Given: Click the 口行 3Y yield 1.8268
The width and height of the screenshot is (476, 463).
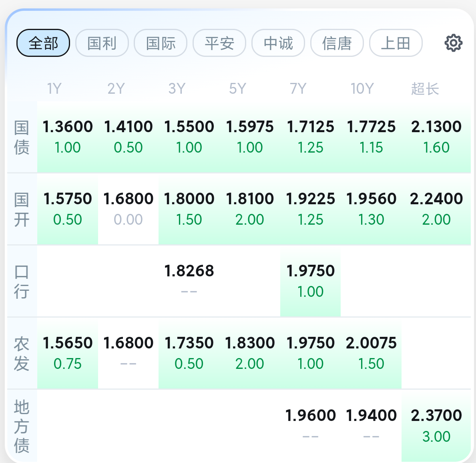Looking at the screenshot, I should tap(189, 271).
